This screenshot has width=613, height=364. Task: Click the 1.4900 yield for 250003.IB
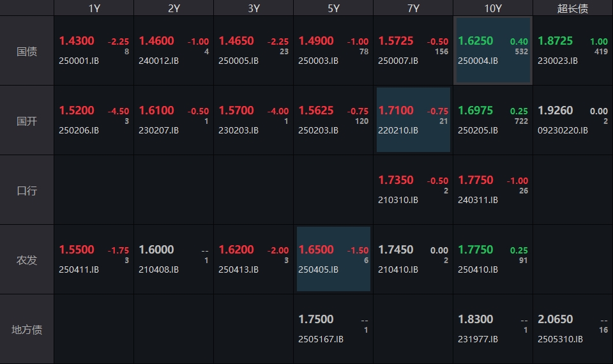(316, 41)
